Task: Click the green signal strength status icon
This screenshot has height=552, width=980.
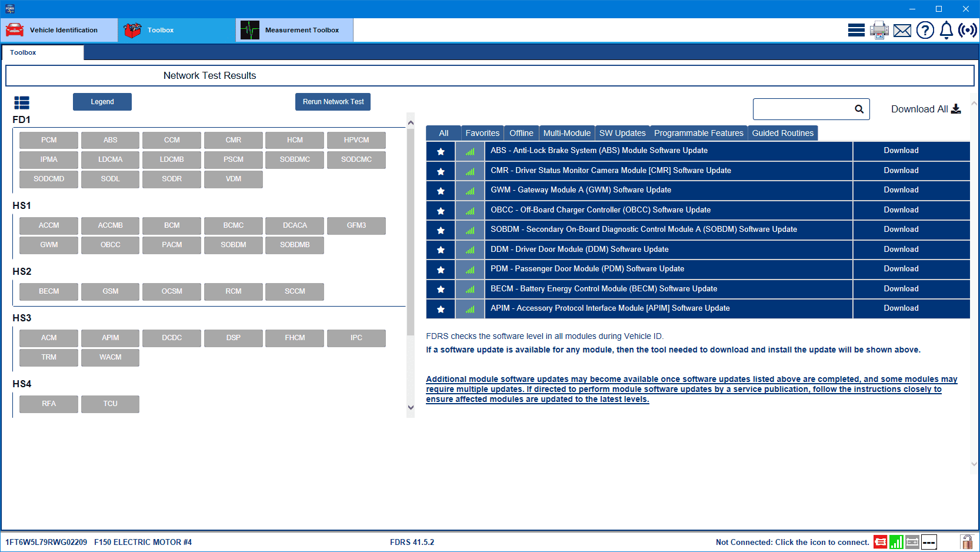Action: click(896, 542)
